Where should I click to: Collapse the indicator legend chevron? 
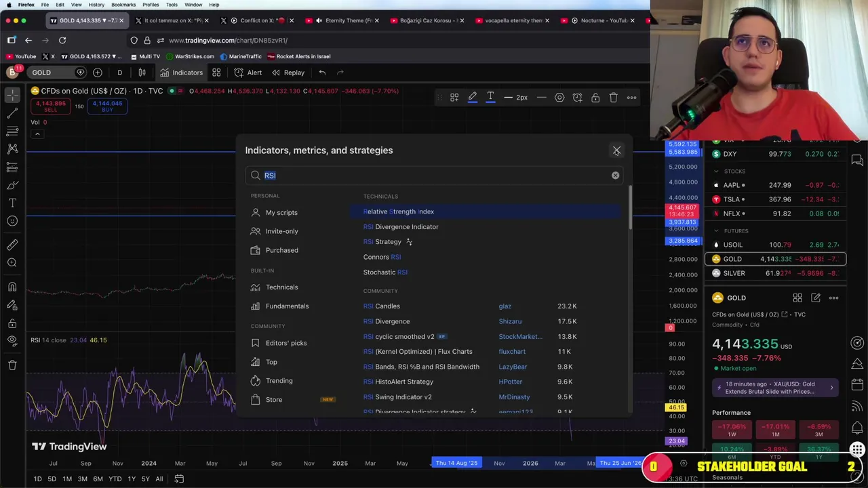pos(37,134)
